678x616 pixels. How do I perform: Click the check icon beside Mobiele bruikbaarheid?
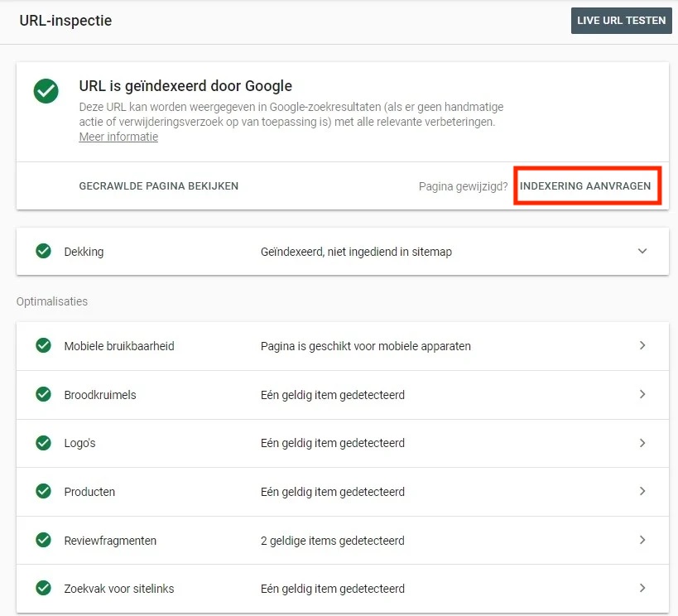click(43, 345)
